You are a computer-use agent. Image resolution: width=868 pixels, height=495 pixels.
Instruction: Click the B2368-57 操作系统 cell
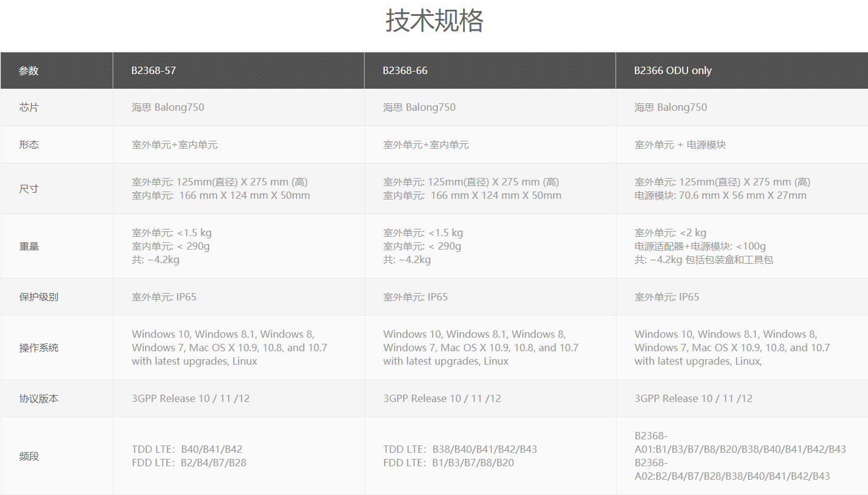(239, 348)
